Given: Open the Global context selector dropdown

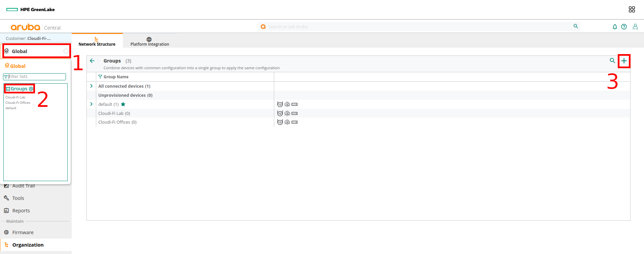Looking at the screenshot, I should (36, 51).
